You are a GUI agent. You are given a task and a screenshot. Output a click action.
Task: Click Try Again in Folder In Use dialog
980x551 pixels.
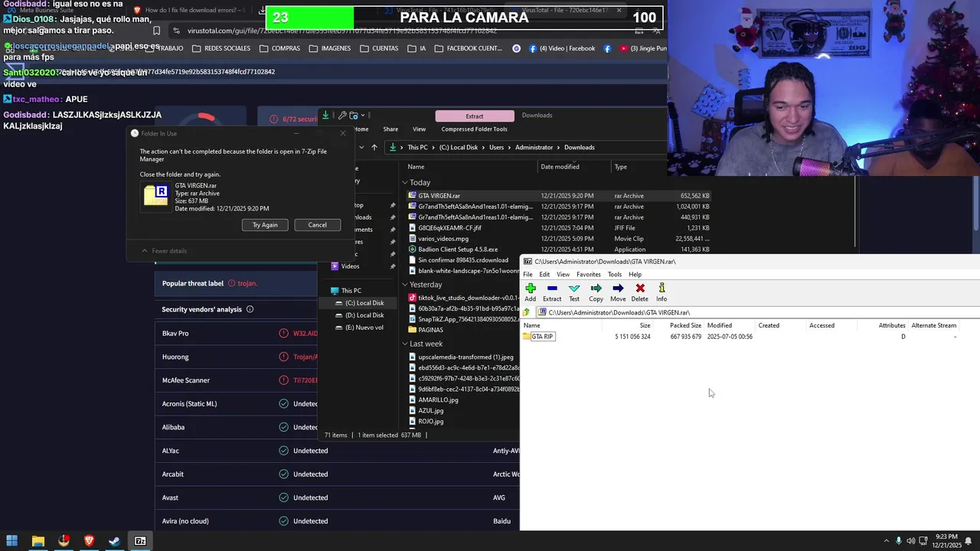tap(265, 225)
